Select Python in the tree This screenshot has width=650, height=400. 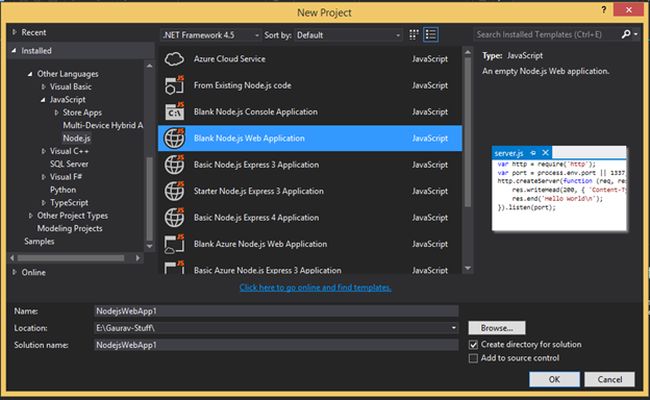63,190
